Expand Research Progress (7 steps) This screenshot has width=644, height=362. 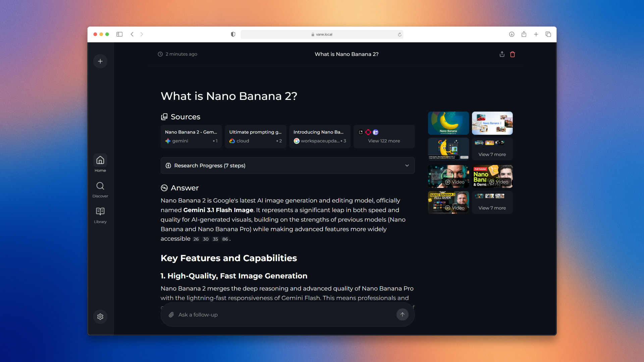tap(287, 166)
